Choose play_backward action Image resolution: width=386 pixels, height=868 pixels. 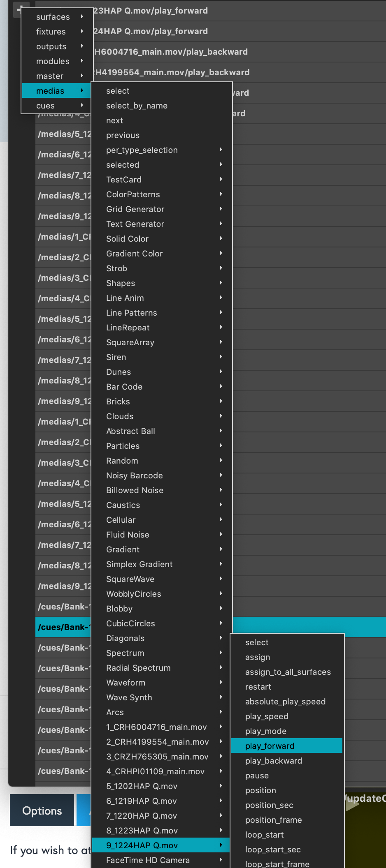287,761
